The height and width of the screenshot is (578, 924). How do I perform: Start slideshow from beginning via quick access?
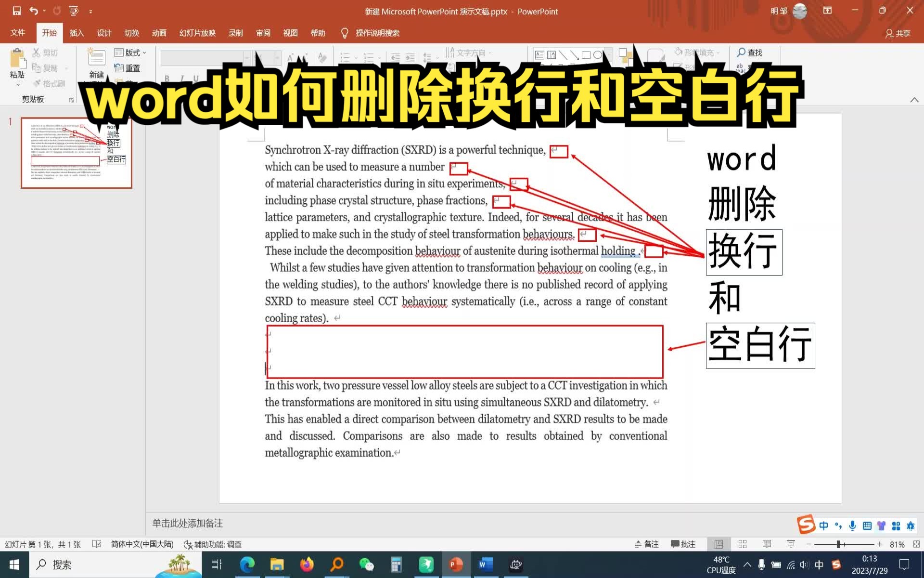[74, 11]
